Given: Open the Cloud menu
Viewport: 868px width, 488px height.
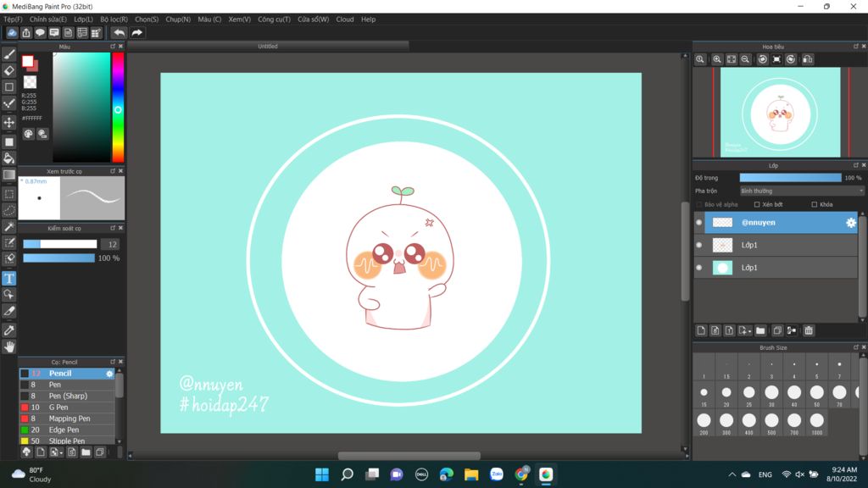Looking at the screenshot, I should (345, 19).
